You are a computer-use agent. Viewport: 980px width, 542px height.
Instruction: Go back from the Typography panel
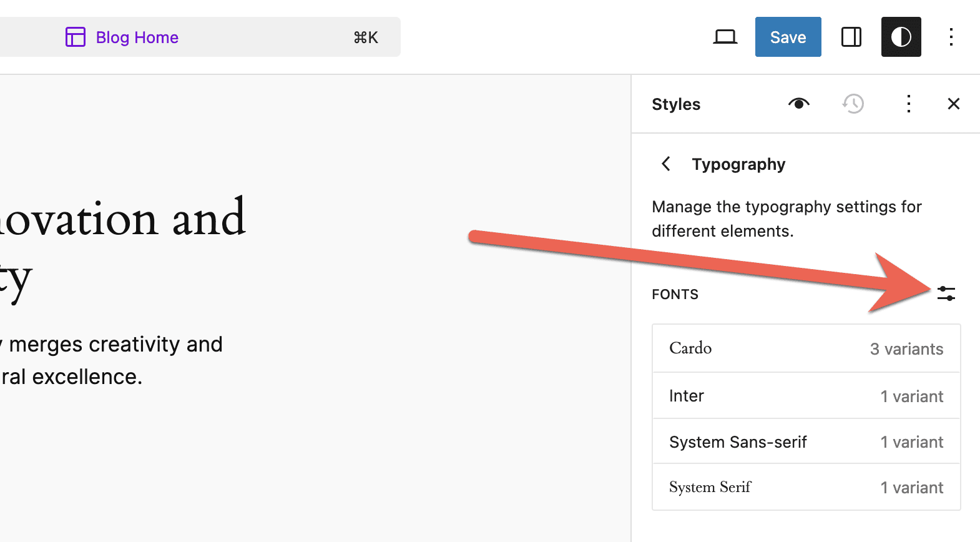tap(666, 164)
